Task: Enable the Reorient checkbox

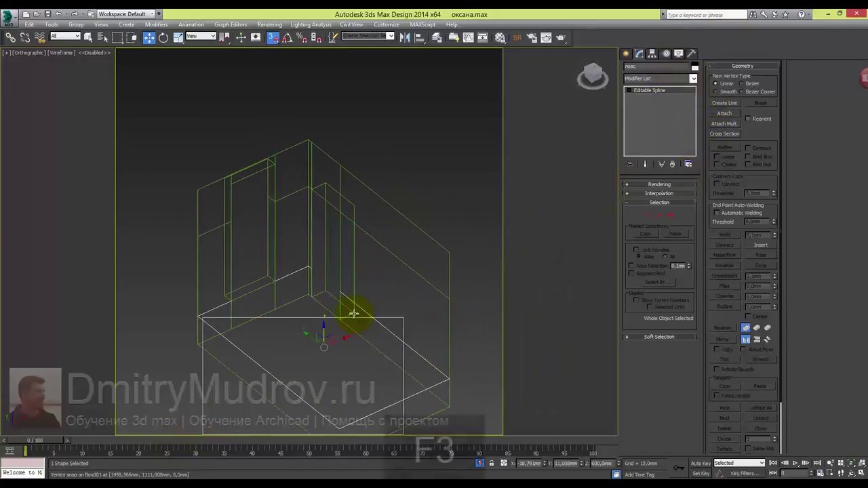Action: tap(748, 119)
